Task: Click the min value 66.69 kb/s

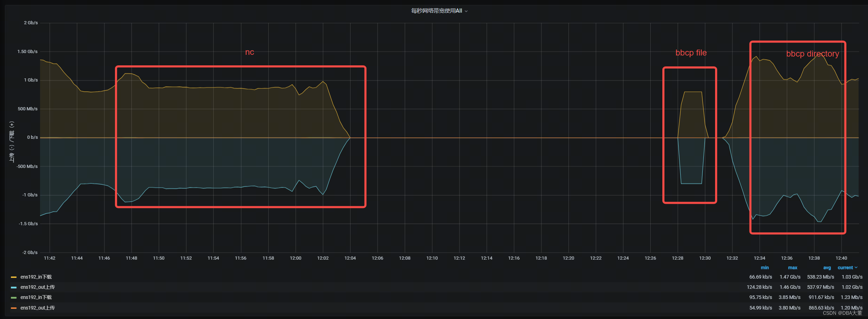Action: 760,277
